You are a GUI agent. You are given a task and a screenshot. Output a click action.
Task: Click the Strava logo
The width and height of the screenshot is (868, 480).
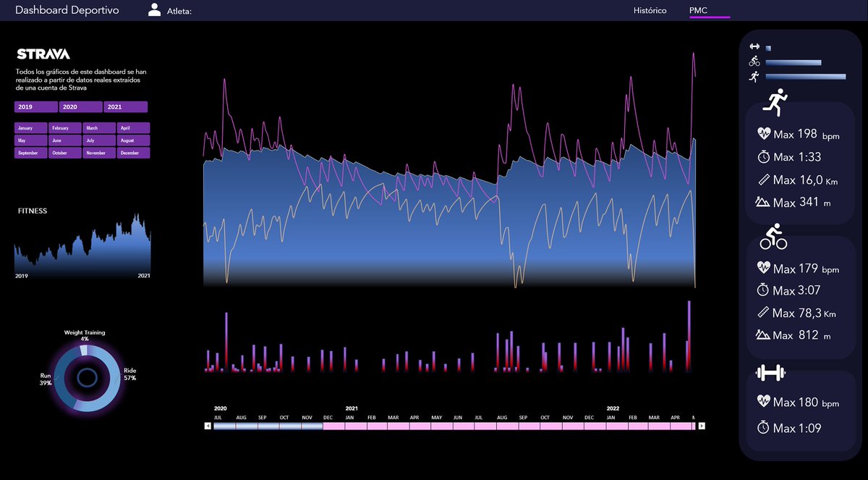tap(43, 54)
